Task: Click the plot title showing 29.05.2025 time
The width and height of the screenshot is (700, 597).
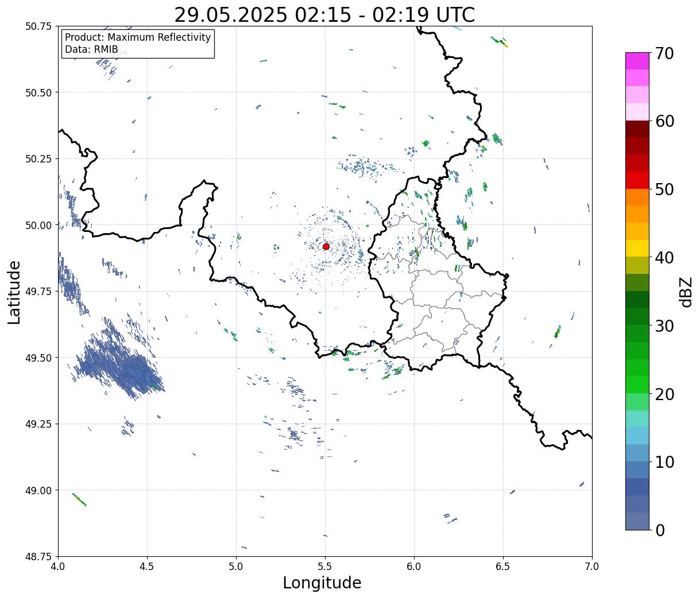Action: 324,15
